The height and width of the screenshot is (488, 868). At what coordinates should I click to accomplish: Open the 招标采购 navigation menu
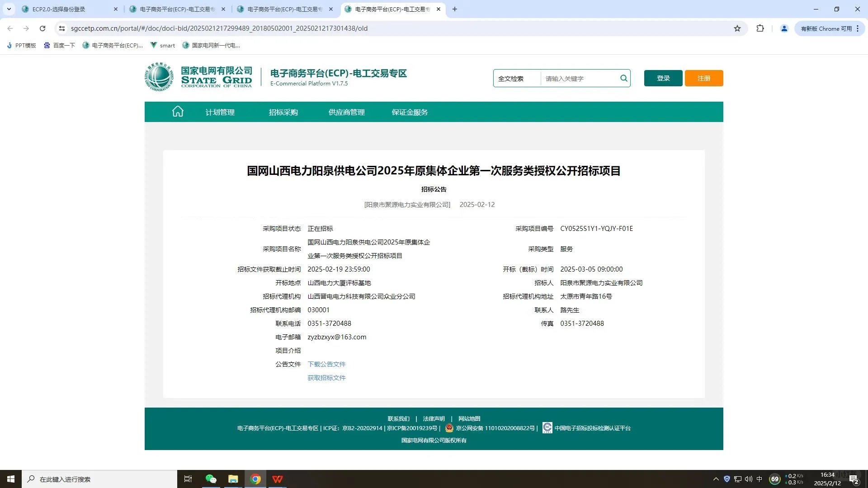tap(283, 112)
